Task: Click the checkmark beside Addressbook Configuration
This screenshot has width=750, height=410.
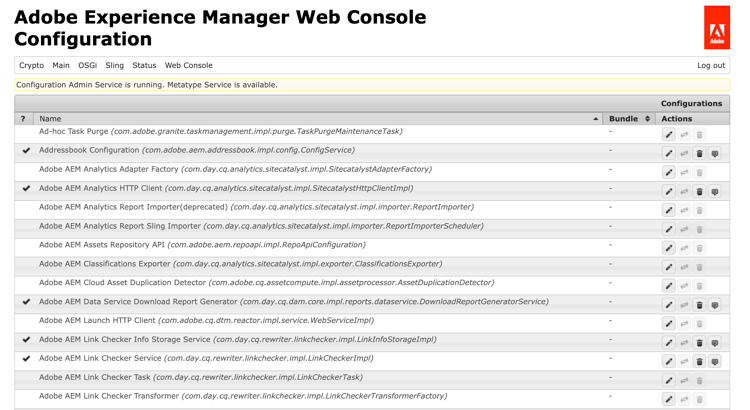Action: tap(26, 150)
